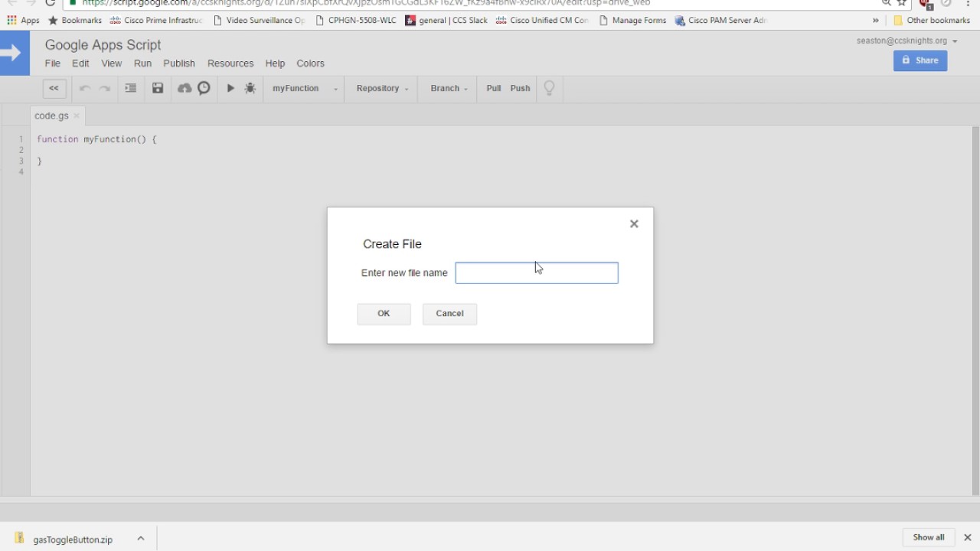
Task: Open gasToggleButton.zip download options arrow
Action: pos(141,539)
